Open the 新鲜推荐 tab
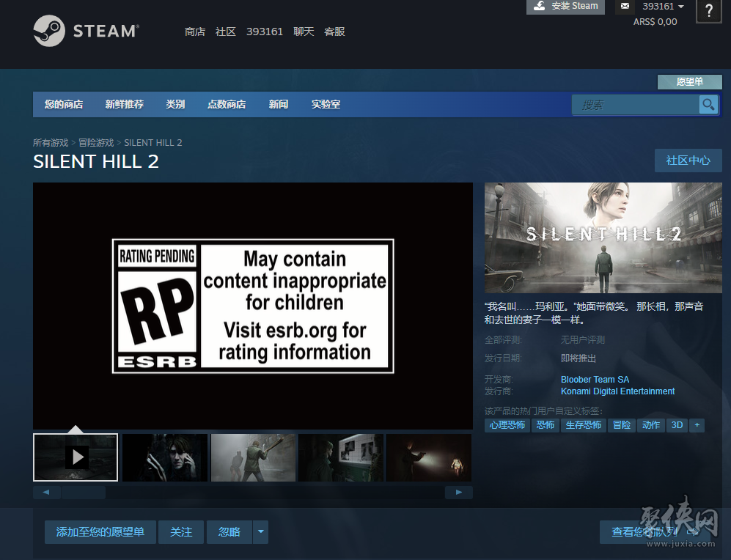The width and height of the screenshot is (731, 560). click(125, 104)
